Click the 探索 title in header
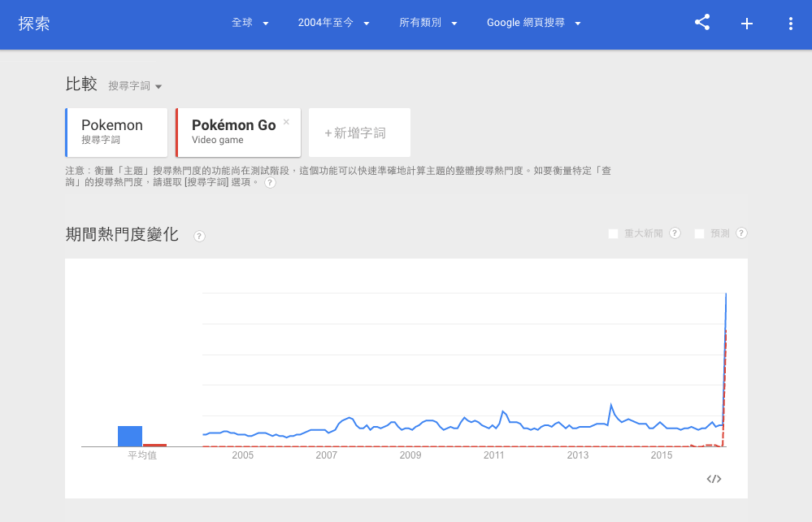The width and height of the screenshot is (812, 522). [x=34, y=24]
